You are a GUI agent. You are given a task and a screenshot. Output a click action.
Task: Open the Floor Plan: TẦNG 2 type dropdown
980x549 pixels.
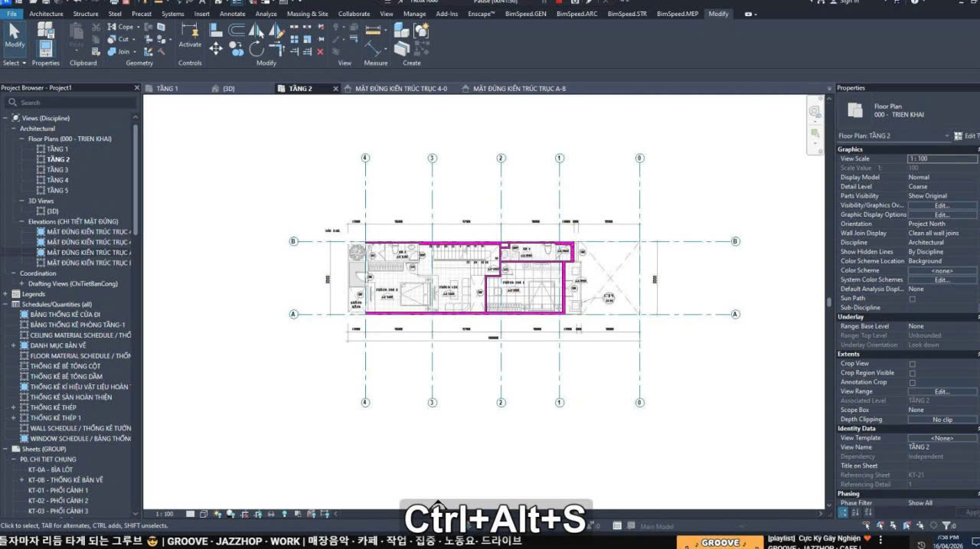(946, 136)
